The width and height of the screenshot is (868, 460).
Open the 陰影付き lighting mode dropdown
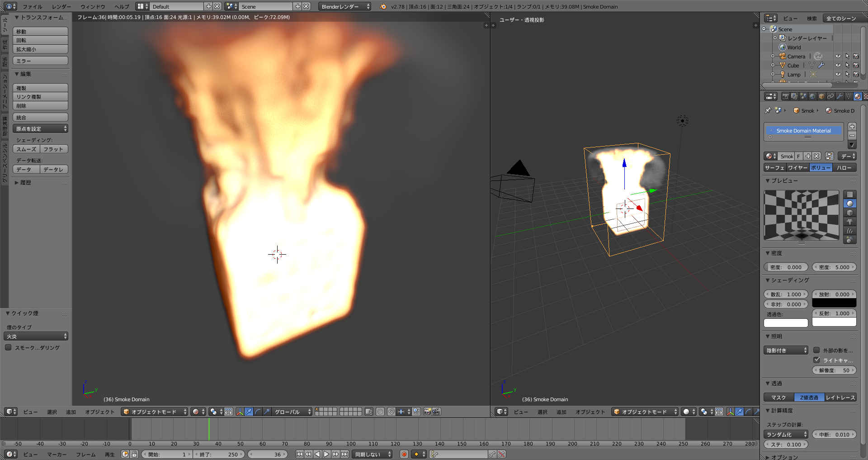[786, 350]
